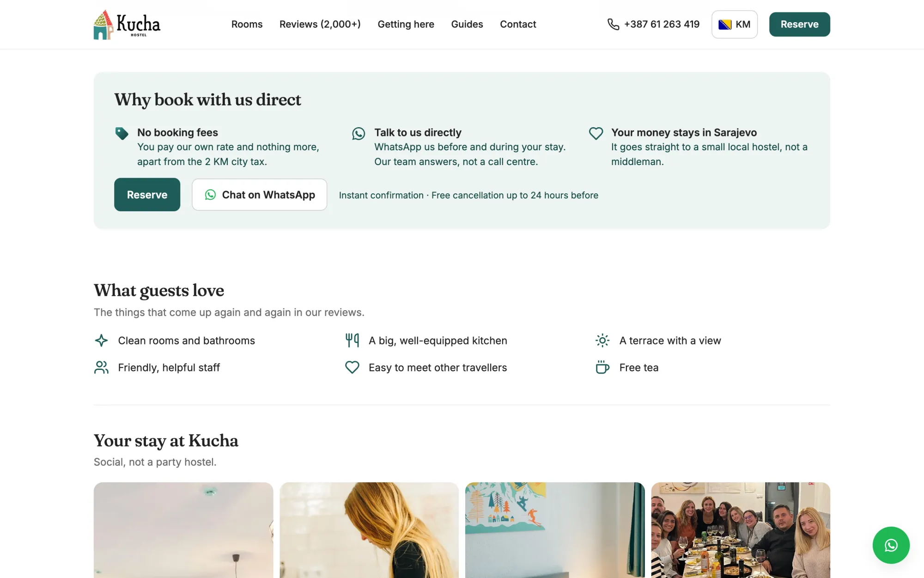This screenshot has width=924, height=578.
Task: Click Reserve button in book direct panel
Action: 147,195
